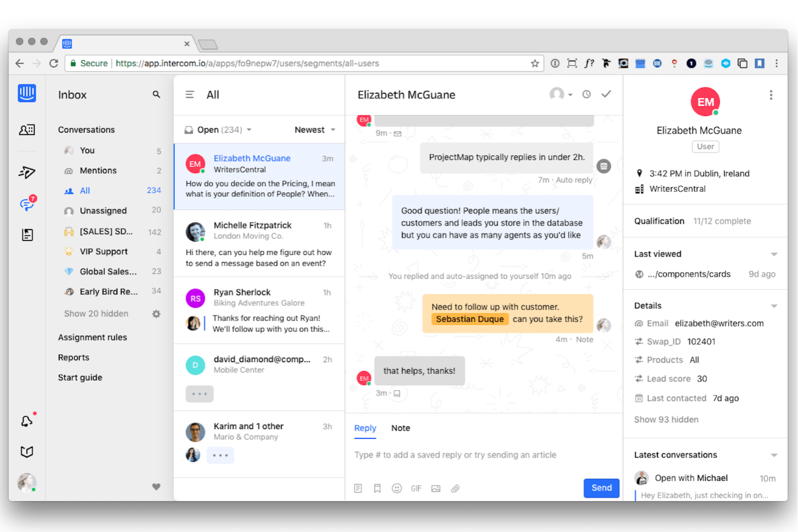798x532 pixels.
Task: Close the conversation with the checkmark icon
Action: [606, 94]
